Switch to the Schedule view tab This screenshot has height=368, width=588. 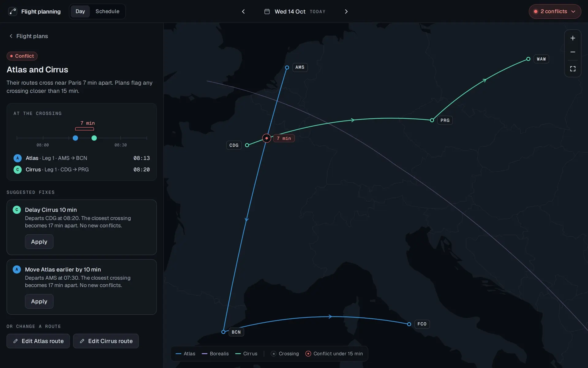coord(107,11)
